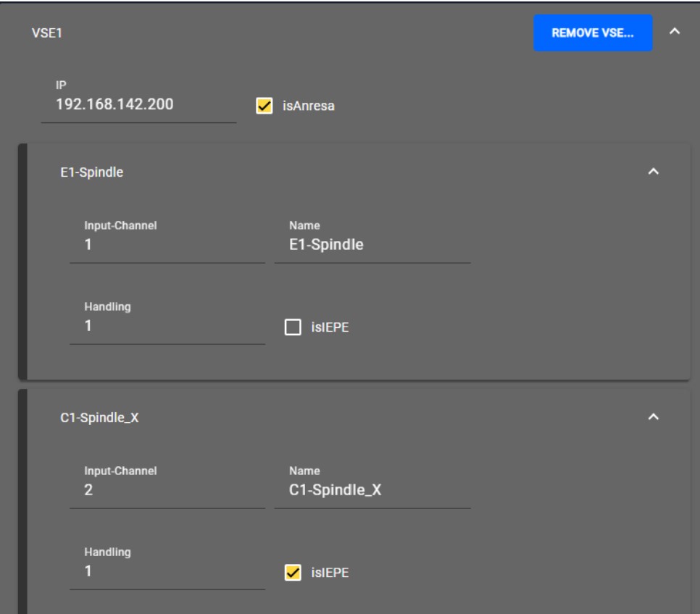
Task: Disable the isIEPE checkbox for C1-Spindle_X
Action: click(x=293, y=573)
